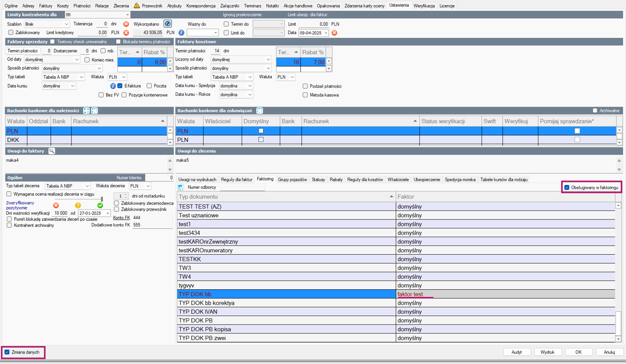Show info icon next to E-faktura
Image resolution: width=626 pixels, height=364 pixels.
[x=113, y=86]
